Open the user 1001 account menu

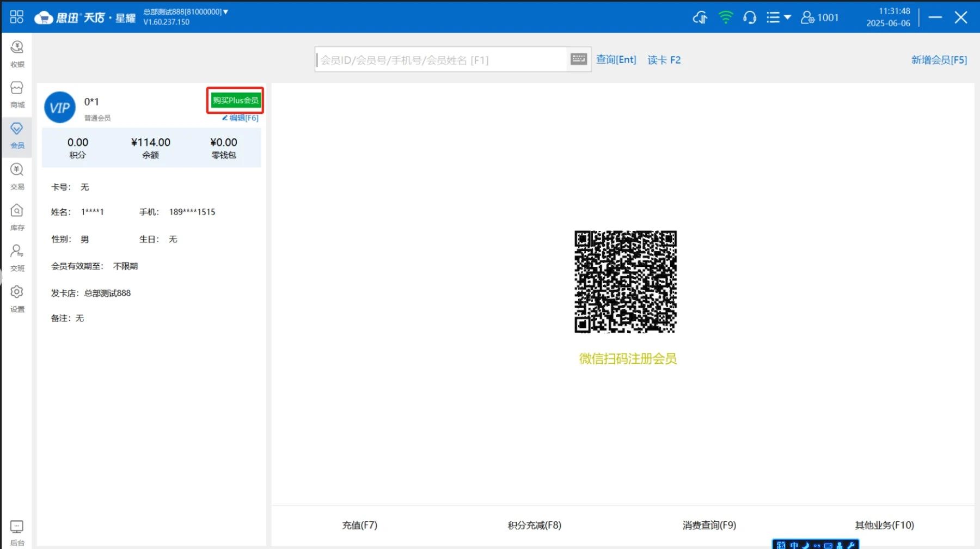[x=819, y=17]
